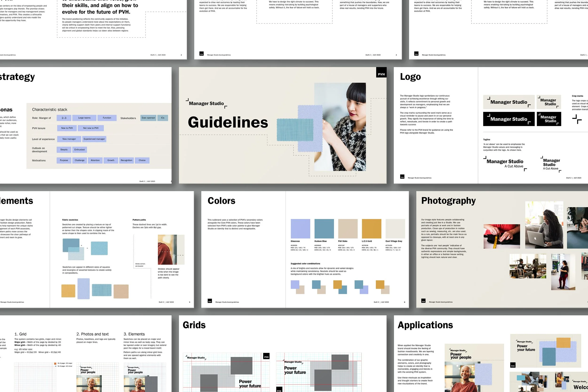This screenshot has height=392, width=588.
Task: Click the woman with laptop photo
Action: point(544,225)
